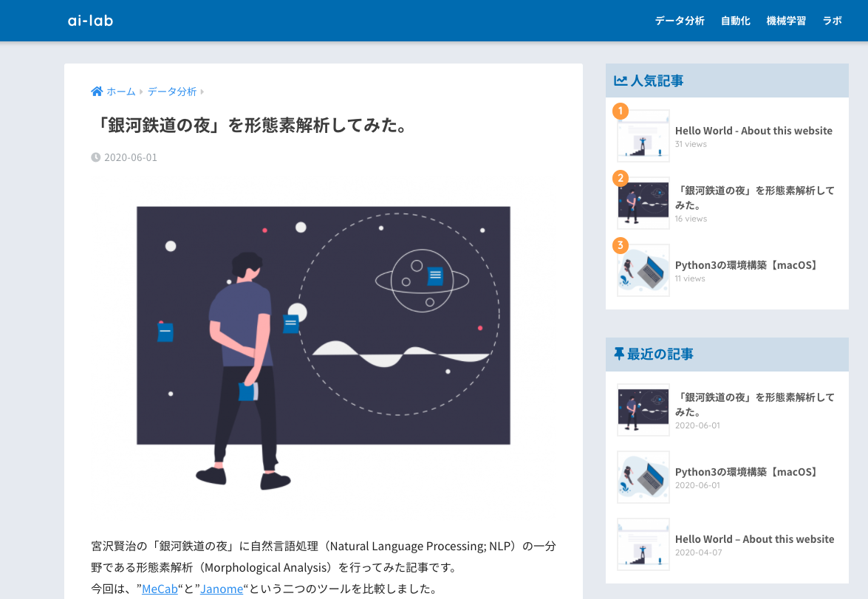Open the ラボ navigation item
This screenshot has width=868, height=599.
(832, 21)
